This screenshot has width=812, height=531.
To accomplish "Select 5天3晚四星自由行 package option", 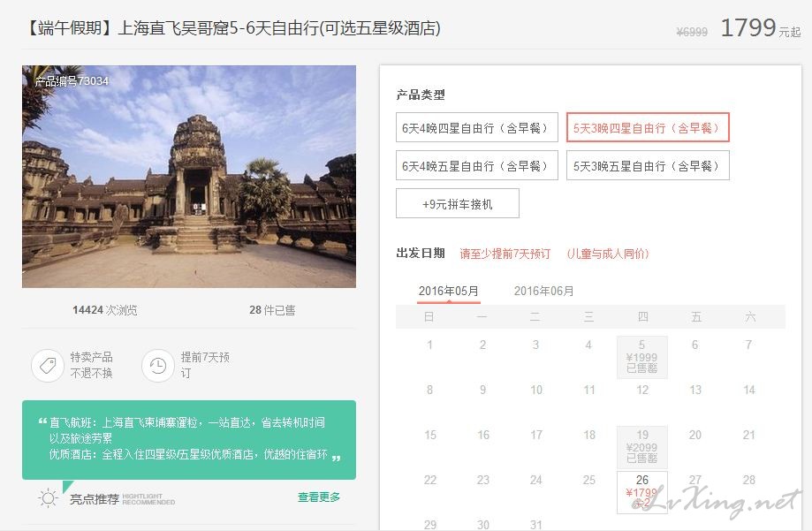I will tap(648, 127).
